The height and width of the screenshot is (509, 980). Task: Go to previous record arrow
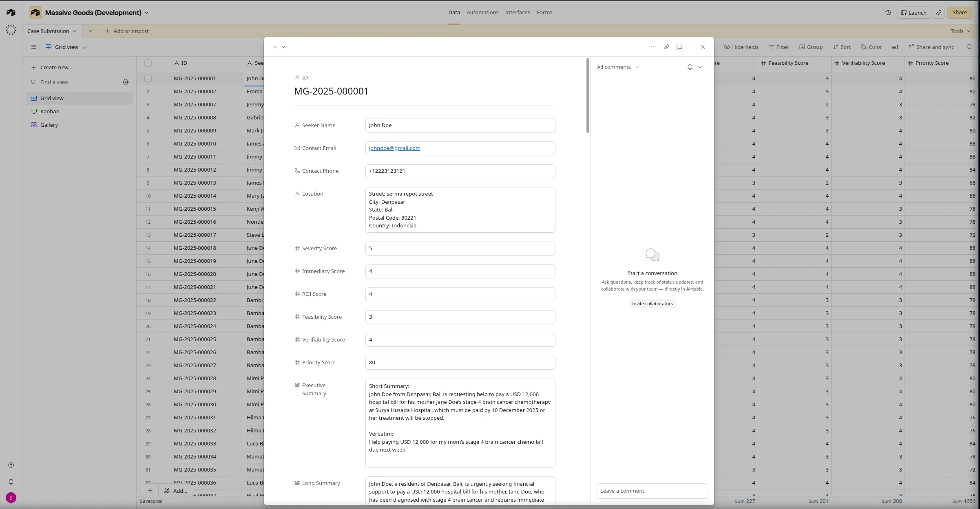(275, 47)
